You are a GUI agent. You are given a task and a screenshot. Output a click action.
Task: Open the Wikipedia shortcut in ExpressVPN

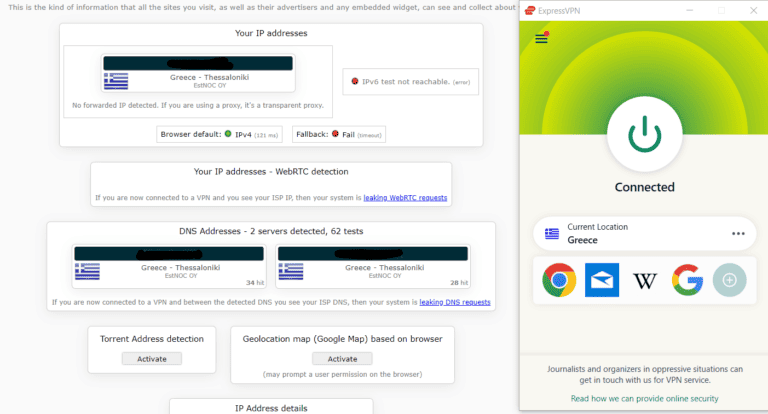point(645,281)
